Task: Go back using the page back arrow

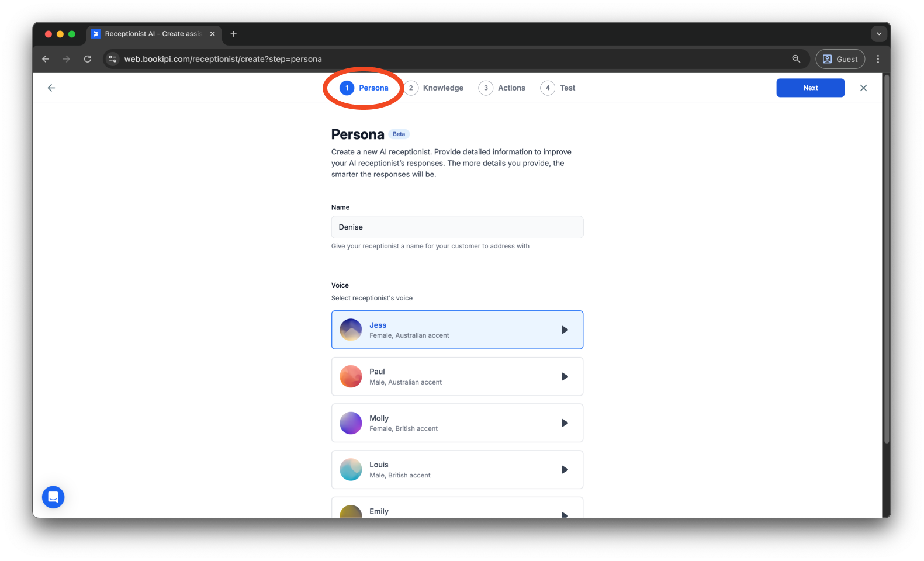Action: click(x=51, y=88)
